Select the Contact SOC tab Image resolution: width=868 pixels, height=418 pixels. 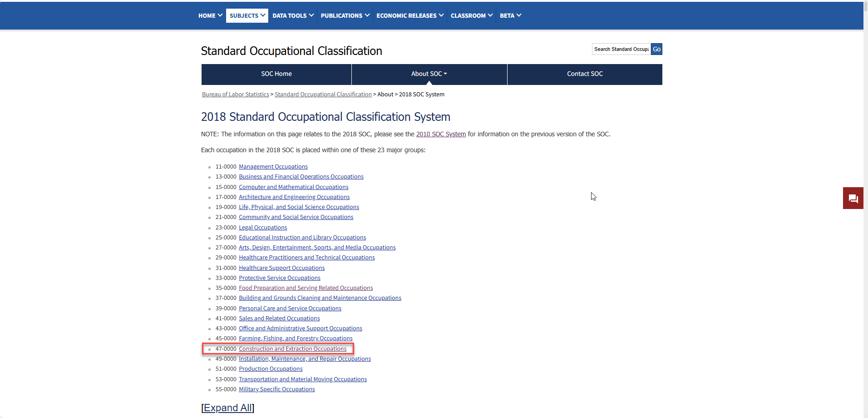pyautogui.click(x=584, y=74)
